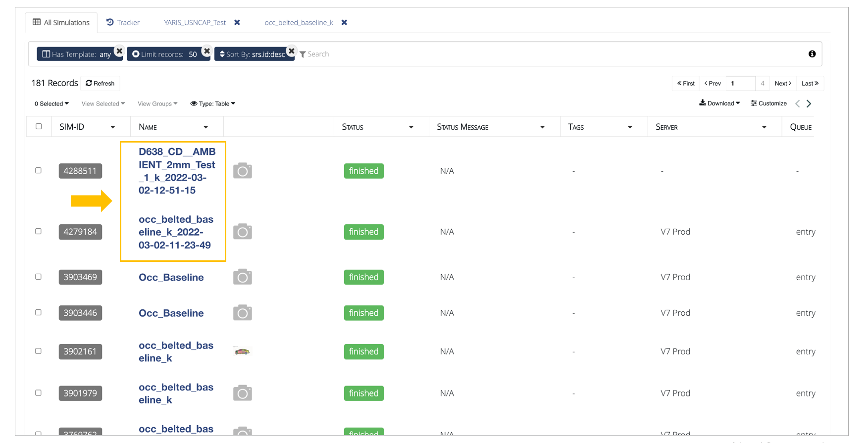Click the info icon in filter bar
This screenshot has height=443, width=868.
(812, 54)
